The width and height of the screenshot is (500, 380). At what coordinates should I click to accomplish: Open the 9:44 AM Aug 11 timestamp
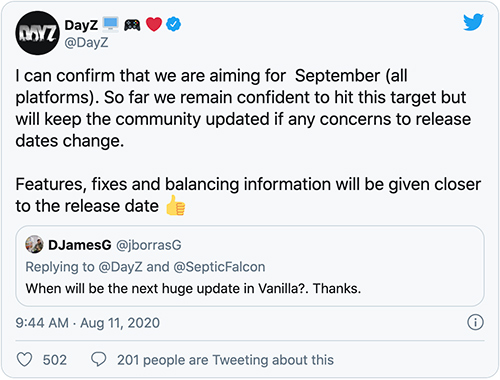tap(88, 323)
